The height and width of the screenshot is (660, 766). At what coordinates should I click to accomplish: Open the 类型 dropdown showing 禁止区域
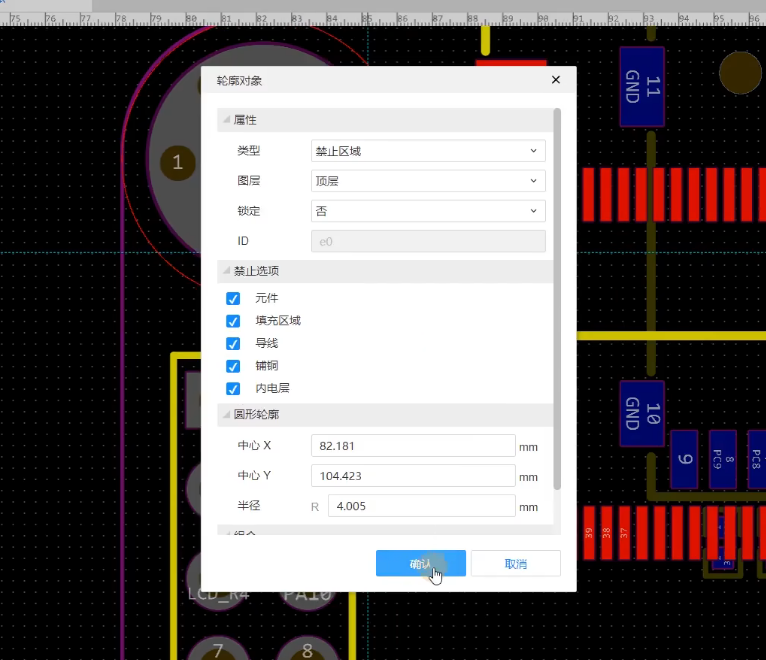tap(428, 151)
